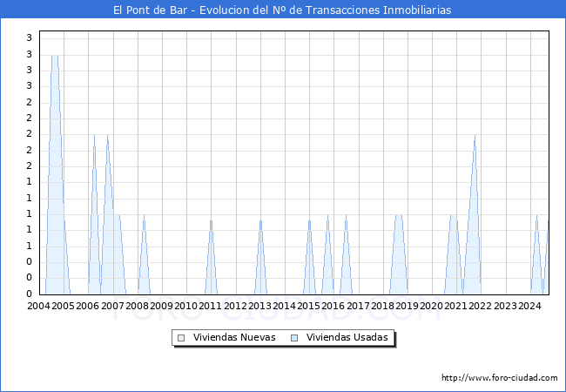
Task: Click the 2006 x-axis label
Action: click(x=87, y=306)
